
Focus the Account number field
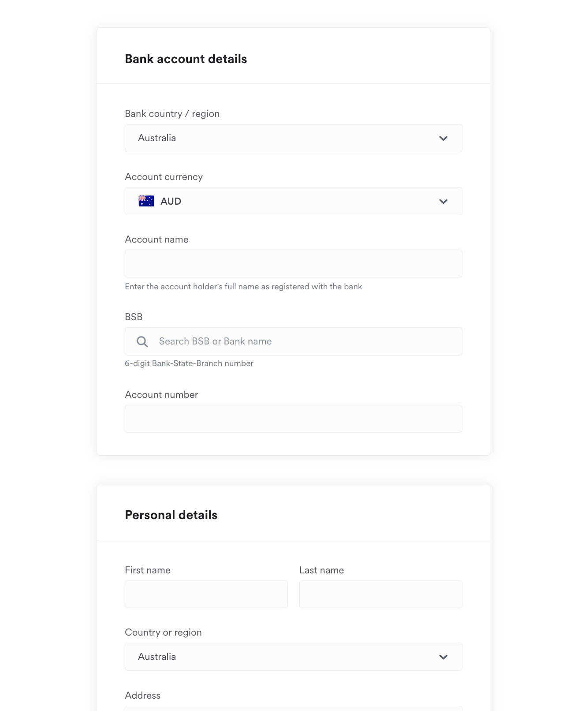[x=294, y=419]
